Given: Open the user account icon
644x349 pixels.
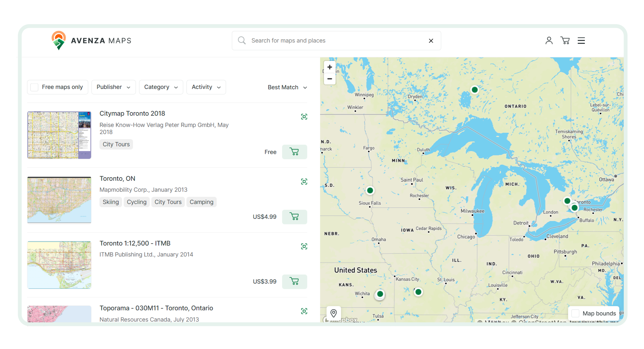Looking at the screenshot, I should (x=549, y=40).
